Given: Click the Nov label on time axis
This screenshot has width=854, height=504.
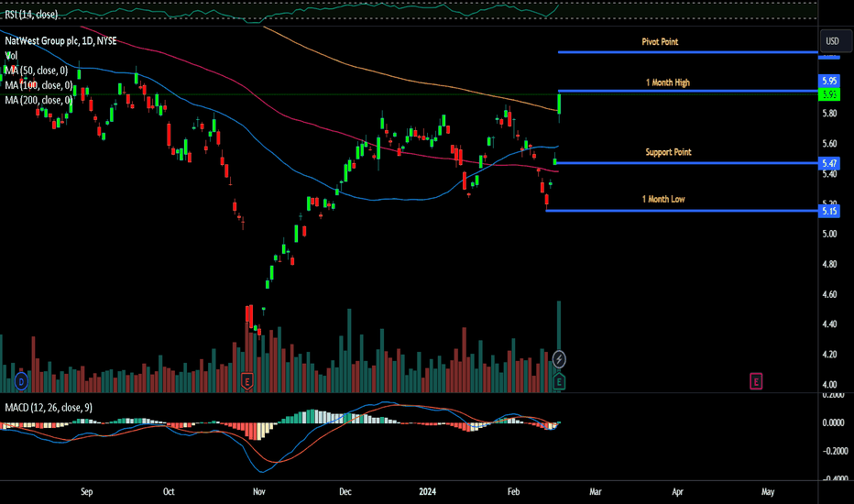Looking at the screenshot, I should (x=259, y=491).
